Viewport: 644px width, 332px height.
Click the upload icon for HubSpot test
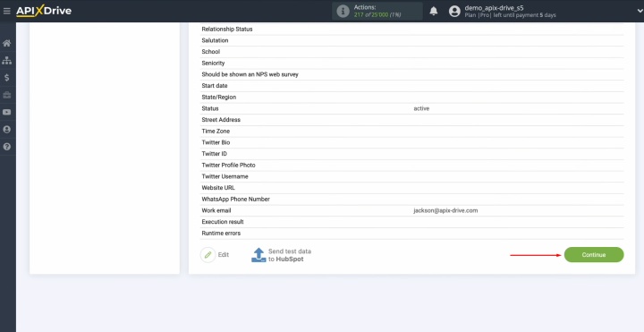click(258, 255)
